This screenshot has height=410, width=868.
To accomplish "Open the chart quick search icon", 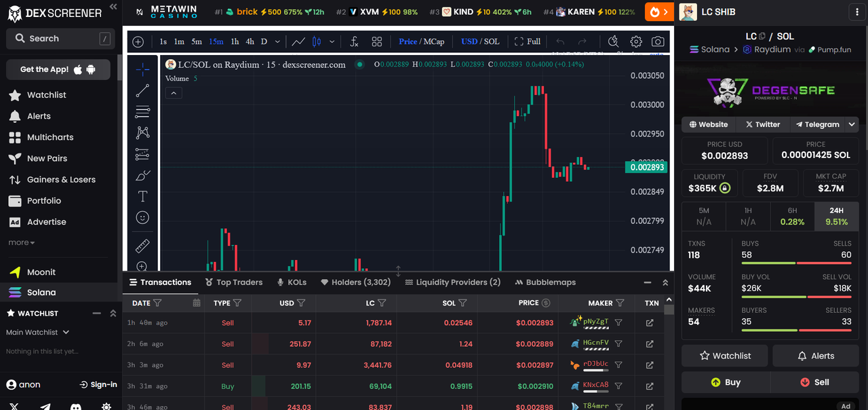I will click(613, 41).
